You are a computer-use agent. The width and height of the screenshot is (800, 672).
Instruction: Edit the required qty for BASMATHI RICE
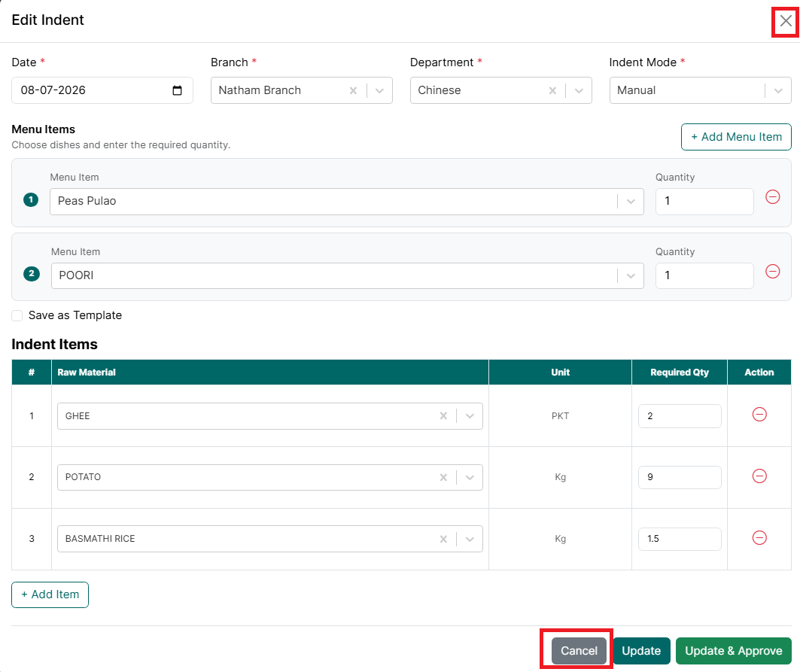(680, 539)
